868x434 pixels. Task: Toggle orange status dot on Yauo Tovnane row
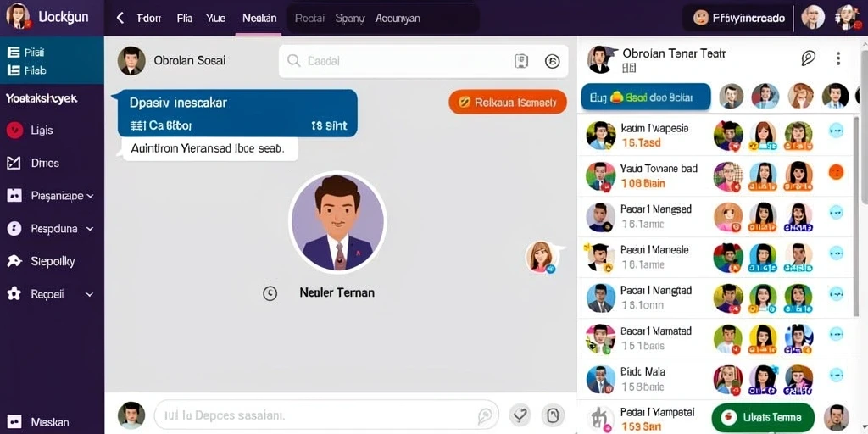[x=836, y=172]
